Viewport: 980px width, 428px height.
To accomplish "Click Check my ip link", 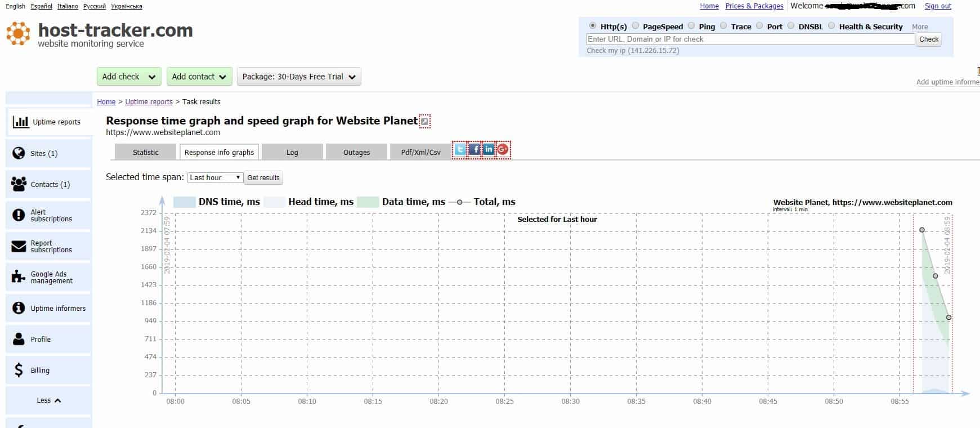I will pyautogui.click(x=633, y=51).
